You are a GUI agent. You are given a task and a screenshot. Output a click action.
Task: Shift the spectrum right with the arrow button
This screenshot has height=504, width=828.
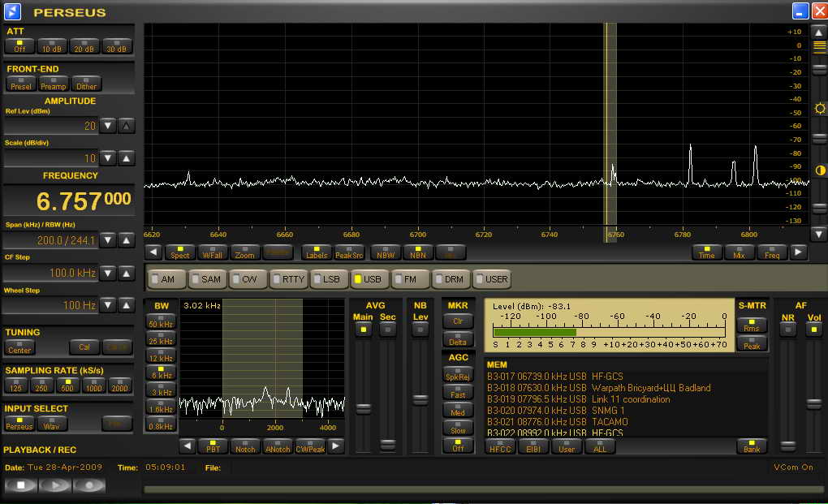(x=798, y=252)
